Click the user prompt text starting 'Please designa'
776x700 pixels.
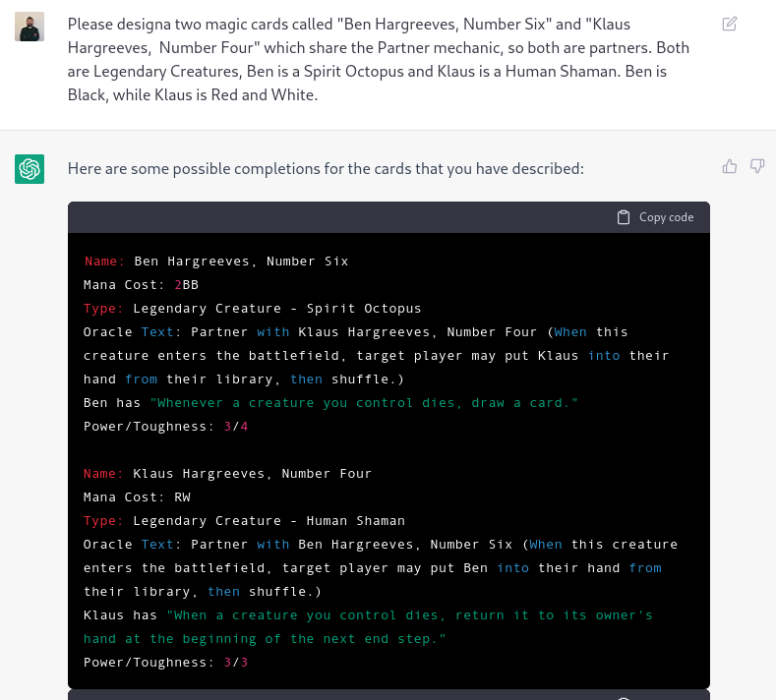(x=379, y=59)
